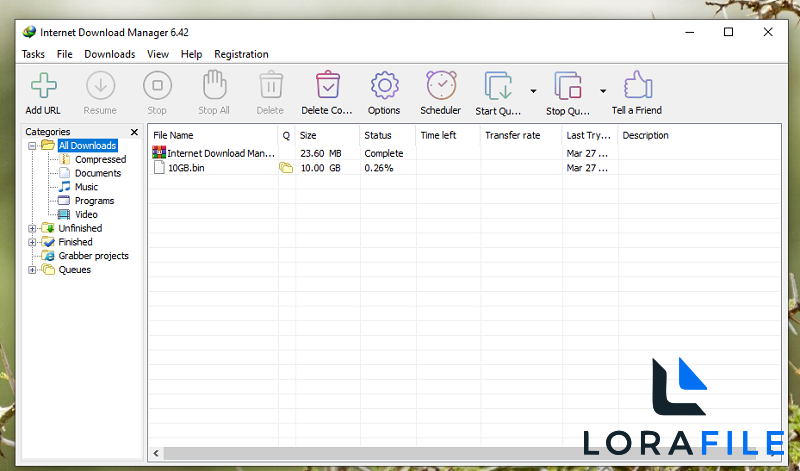The width and height of the screenshot is (800, 471).
Task: Click the IDM archive file icon
Action: tap(159, 153)
